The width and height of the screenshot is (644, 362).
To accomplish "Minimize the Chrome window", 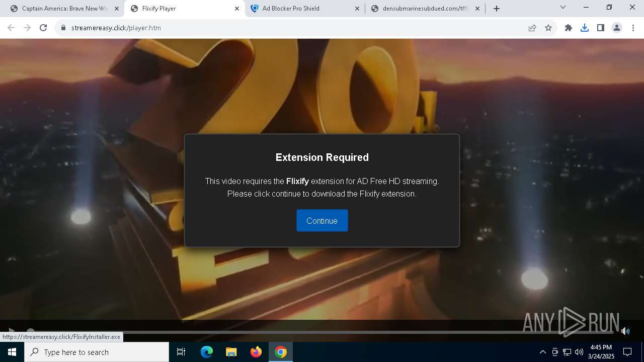I will pos(586,8).
